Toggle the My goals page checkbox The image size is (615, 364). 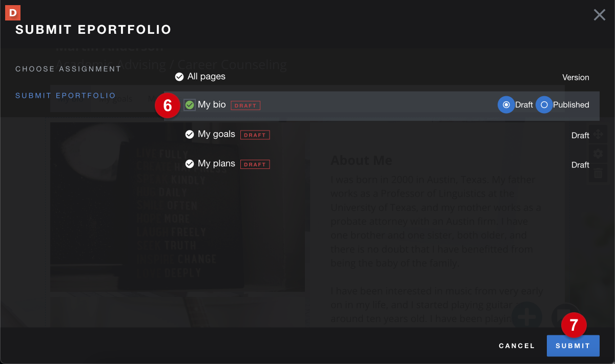coord(189,134)
